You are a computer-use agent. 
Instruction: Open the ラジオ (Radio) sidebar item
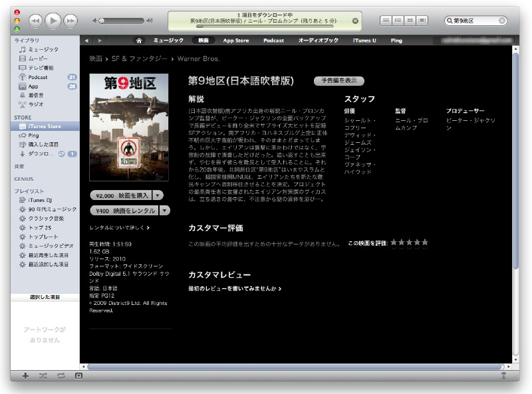[35, 104]
